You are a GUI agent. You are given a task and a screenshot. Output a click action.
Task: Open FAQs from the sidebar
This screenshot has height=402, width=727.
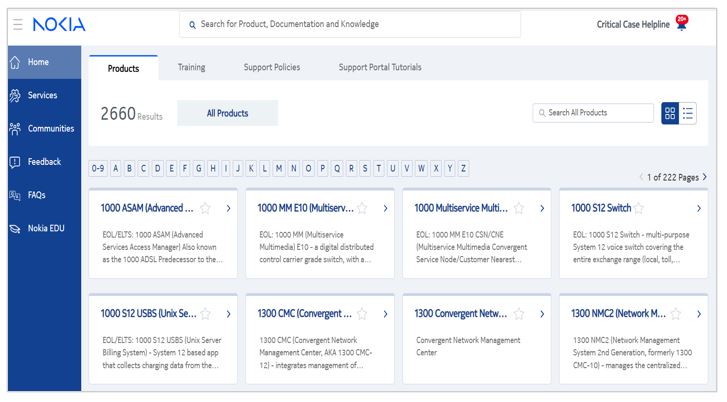[36, 195]
